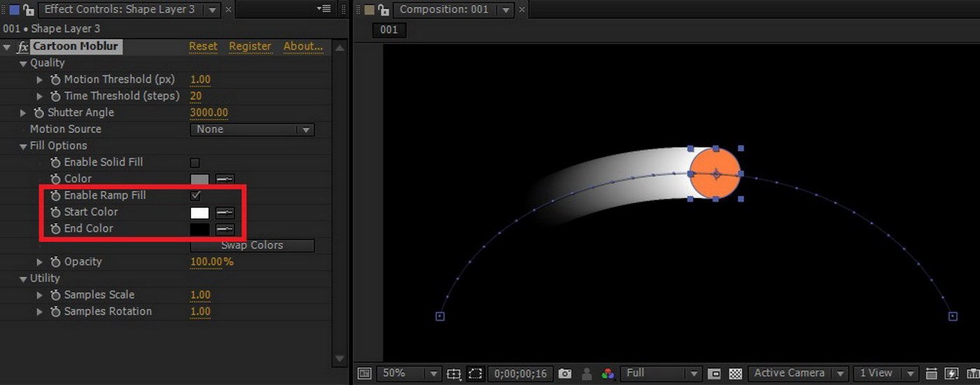Collapse the Cartoon Moblur effect triangle
980x385 pixels.
(x=7, y=47)
